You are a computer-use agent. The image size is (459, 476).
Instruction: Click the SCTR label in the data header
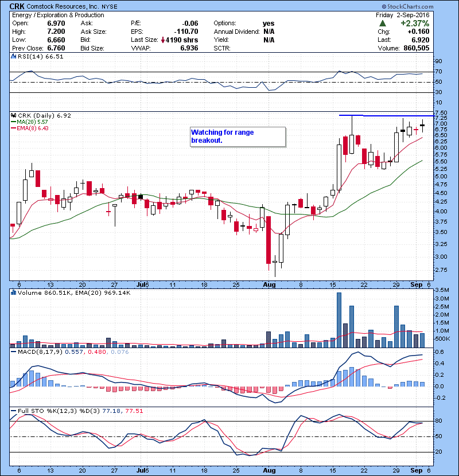[x=221, y=48]
